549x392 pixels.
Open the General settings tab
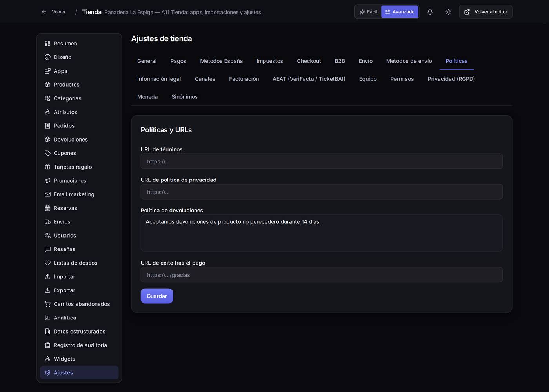(147, 61)
